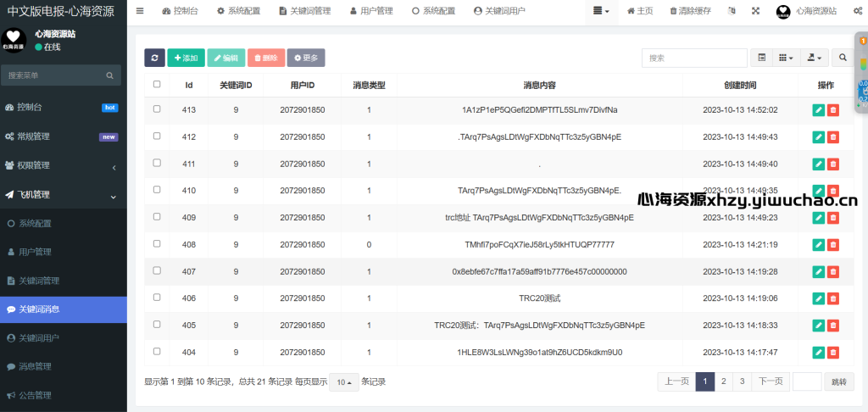Open 关键词消息 in the sidebar
The image size is (868, 412).
click(63, 309)
